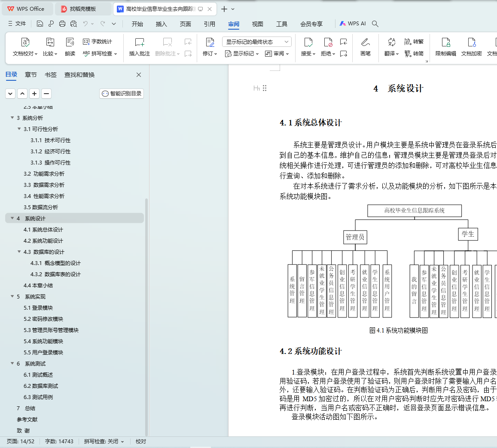Open 字数统计 word count

98,42
